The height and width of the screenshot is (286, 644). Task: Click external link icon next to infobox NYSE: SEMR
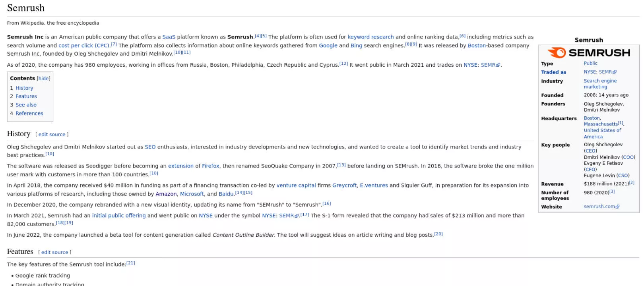point(615,73)
